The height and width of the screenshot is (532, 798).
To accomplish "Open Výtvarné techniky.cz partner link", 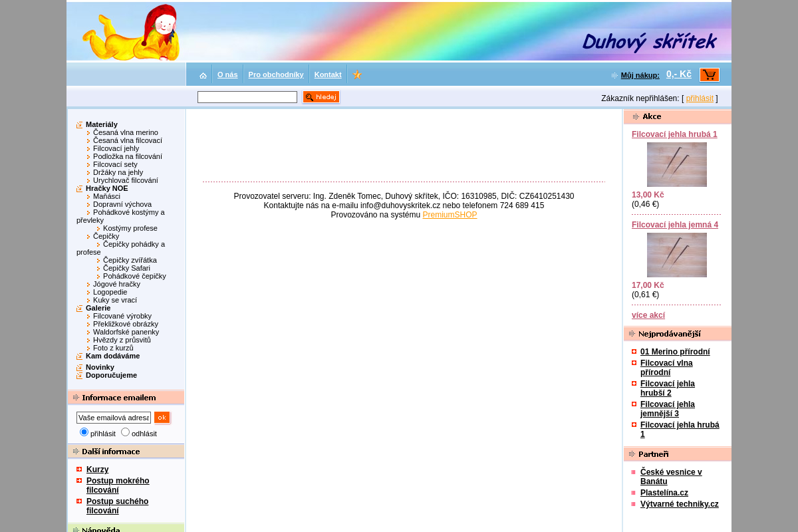I will 680,504.
